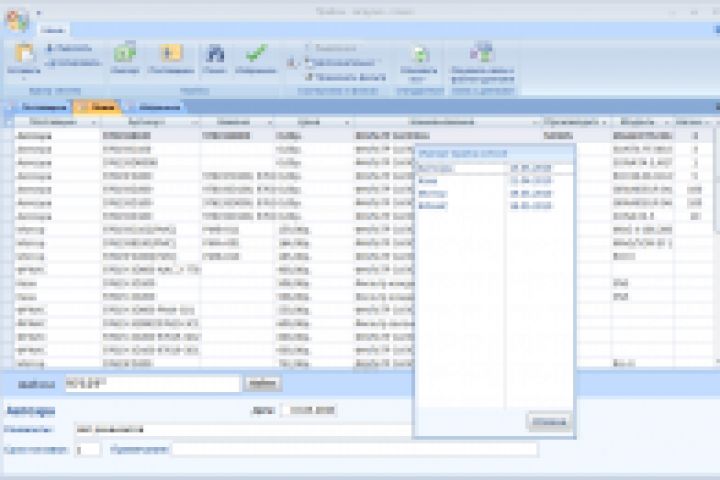Image resolution: width=720 pixels, height=480 pixels.
Task: Click the green box with arrow ribbon icon
Action: 124,53
